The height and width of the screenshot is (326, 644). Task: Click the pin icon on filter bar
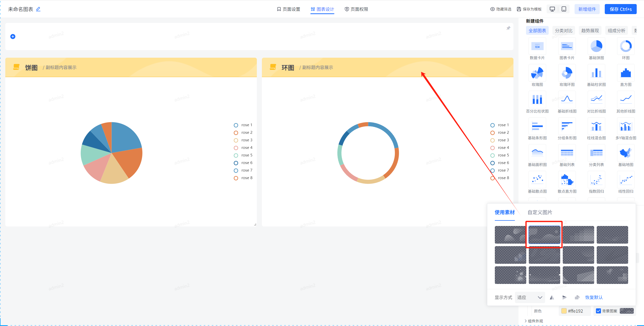click(508, 28)
